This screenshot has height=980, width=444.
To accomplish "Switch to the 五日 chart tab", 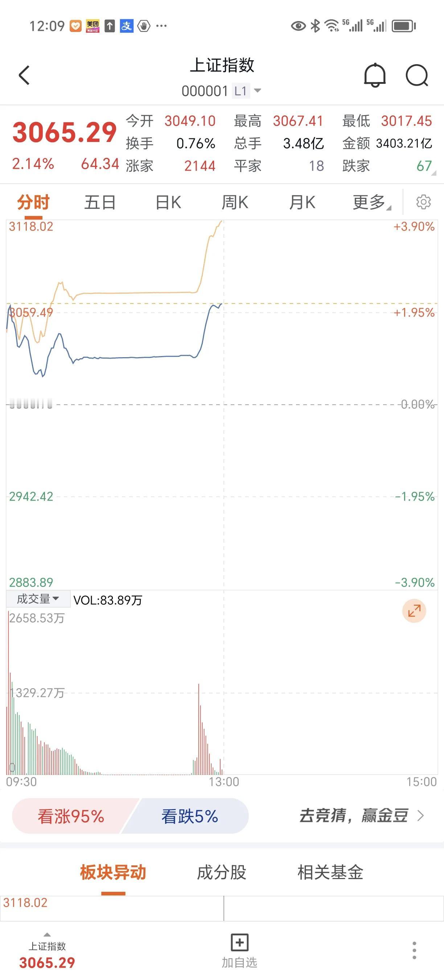I will [100, 202].
